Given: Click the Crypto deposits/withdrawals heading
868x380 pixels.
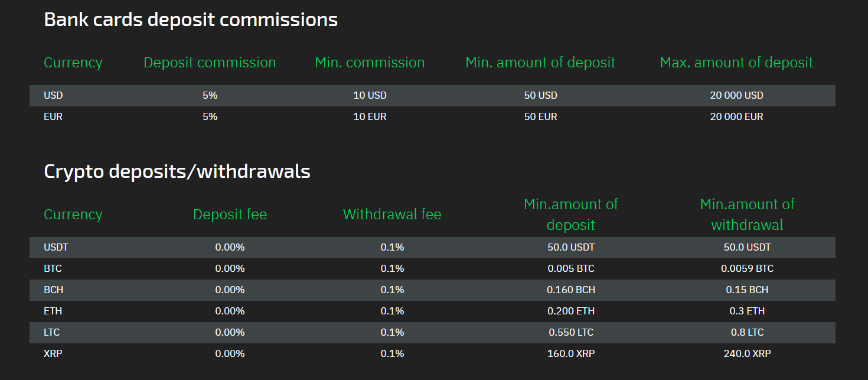Looking at the screenshot, I should point(177,171).
